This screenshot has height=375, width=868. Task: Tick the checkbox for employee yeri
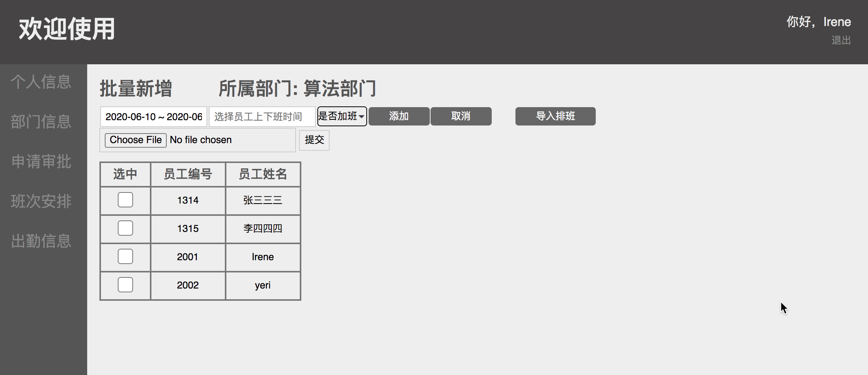point(125,285)
